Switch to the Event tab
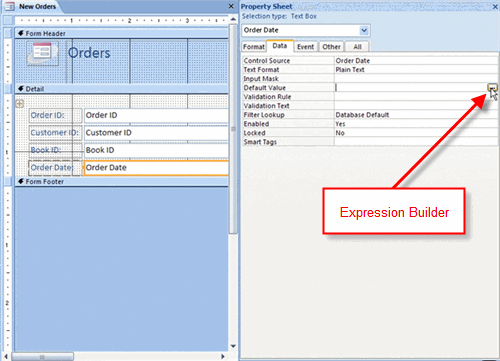The height and width of the screenshot is (361, 500). coord(305,47)
